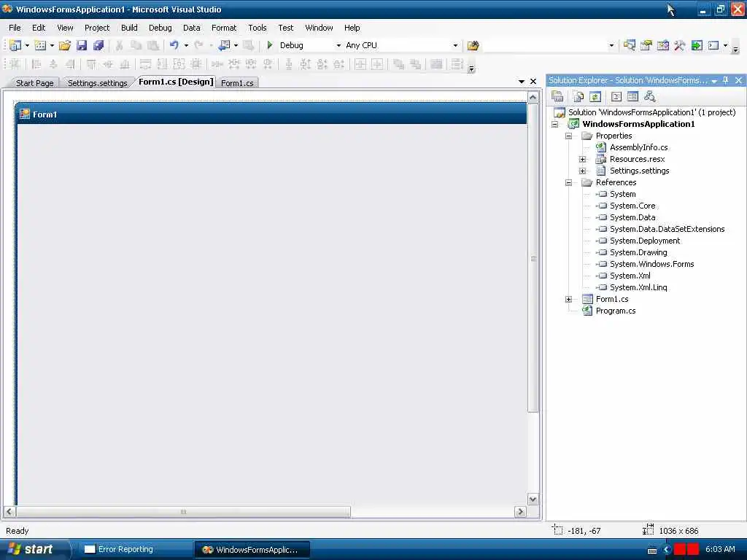The image size is (747, 560).
Task: Click the Solution Explorer Refresh icon
Action: tap(595, 97)
